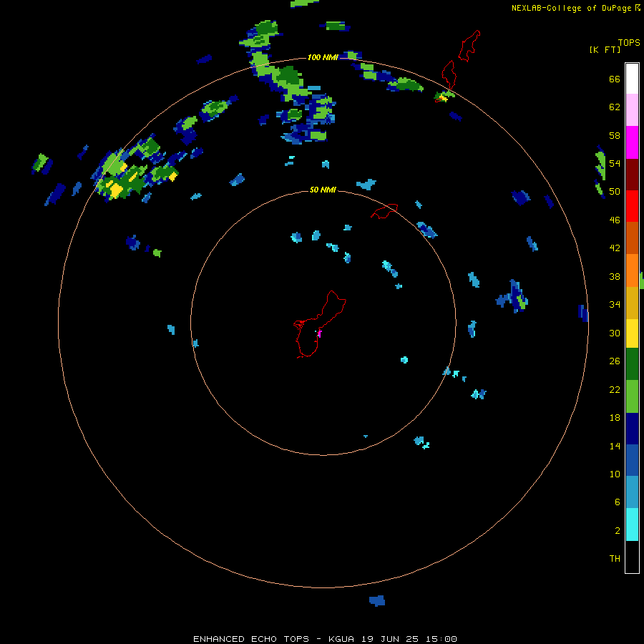Screen dimensions: 644x644
Task: Click the 19 JUN 25 date stamp
Action: pos(390,639)
